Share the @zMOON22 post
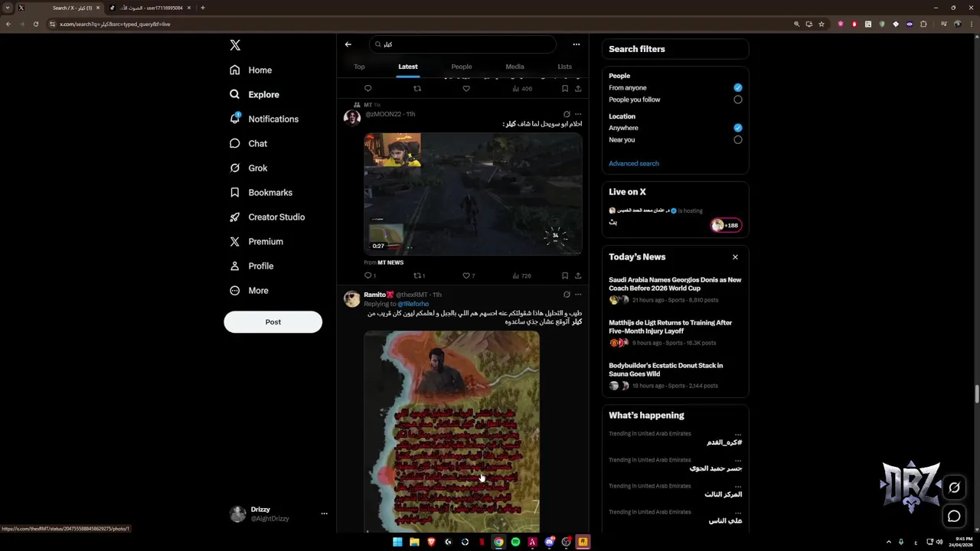Screen dimensions: 980x551 click(x=578, y=275)
